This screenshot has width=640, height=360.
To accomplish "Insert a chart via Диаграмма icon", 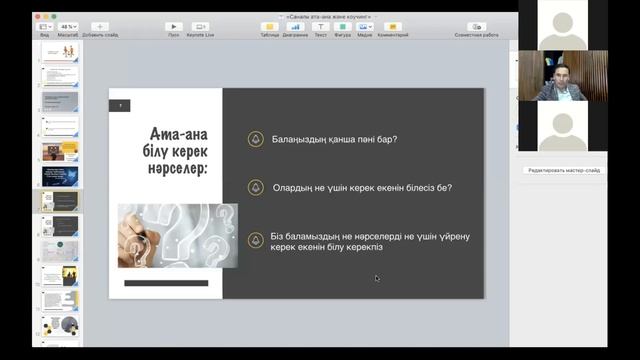I will pyautogui.click(x=295, y=27).
